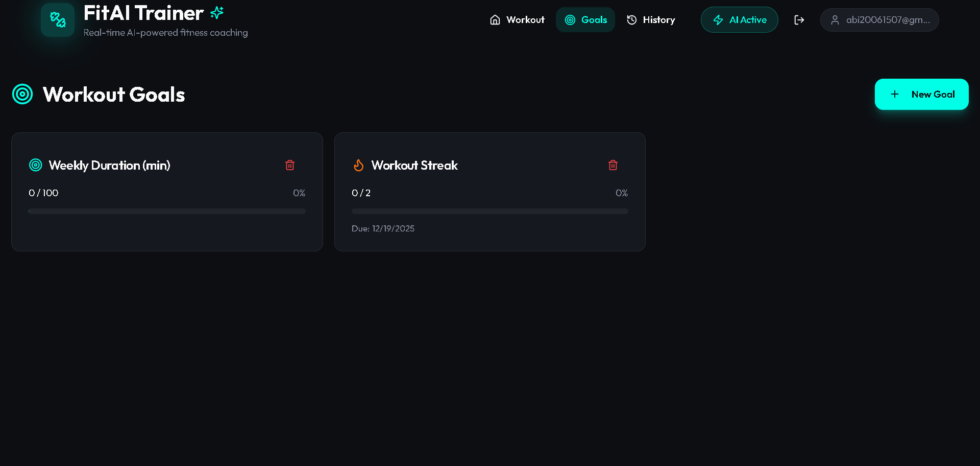Open the abi20061507 account menu
Screen dimensions: 980x466
click(879, 20)
